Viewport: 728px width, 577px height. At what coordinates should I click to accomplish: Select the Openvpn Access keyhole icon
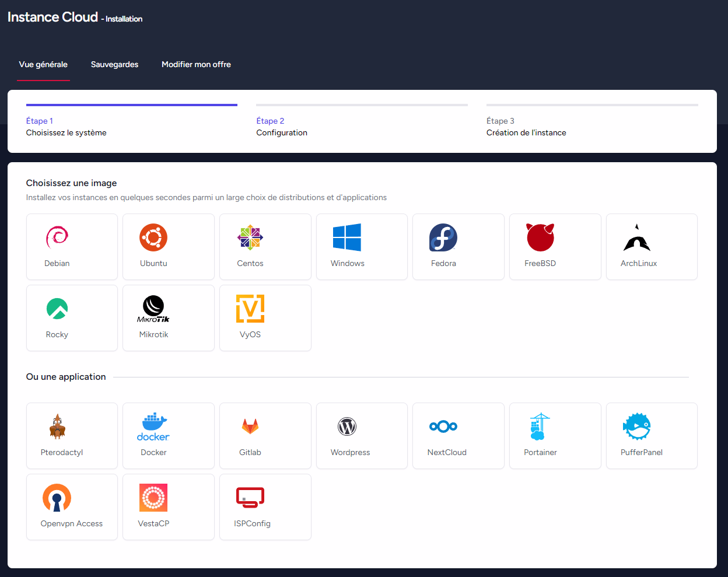click(57, 498)
